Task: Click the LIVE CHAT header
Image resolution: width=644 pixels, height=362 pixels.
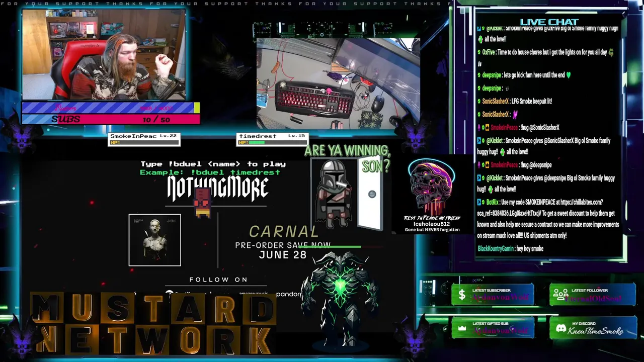Action: [x=549, y=22]
